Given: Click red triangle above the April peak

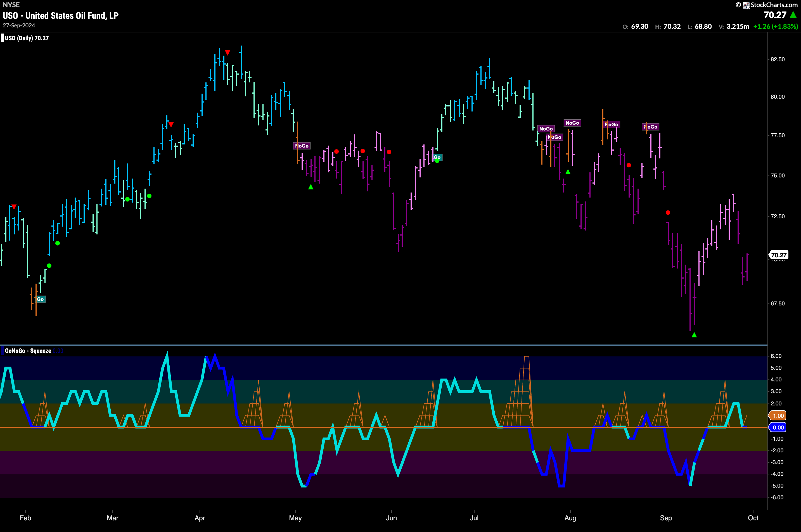Looking at the screenshot, I should 227,53.
